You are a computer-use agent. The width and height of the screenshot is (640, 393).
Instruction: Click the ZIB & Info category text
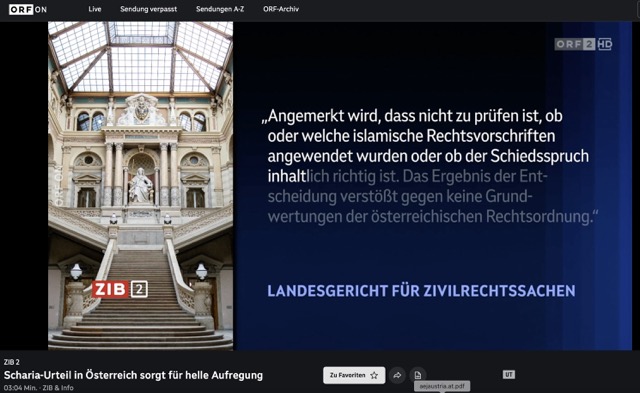[58, 388]
